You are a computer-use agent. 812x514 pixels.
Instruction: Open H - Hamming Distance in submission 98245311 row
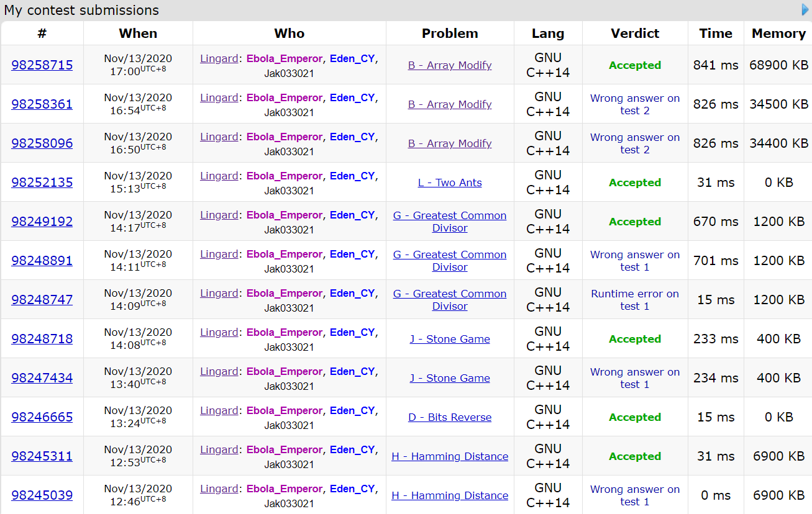point(450,456)
